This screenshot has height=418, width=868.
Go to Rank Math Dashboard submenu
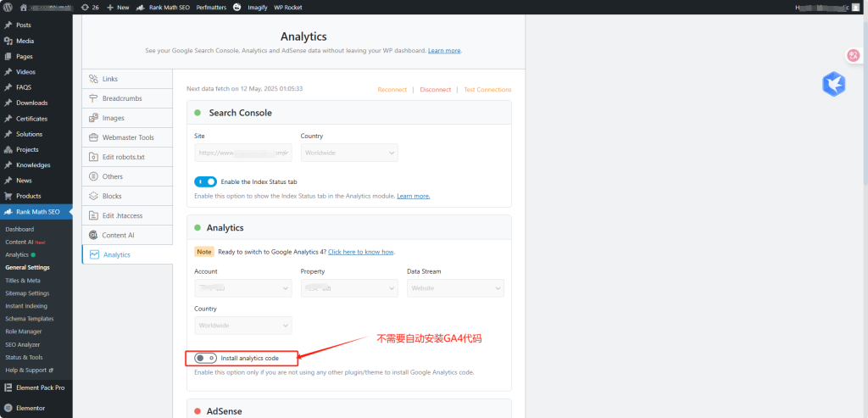pyautogui.click(x=19, y=229)
